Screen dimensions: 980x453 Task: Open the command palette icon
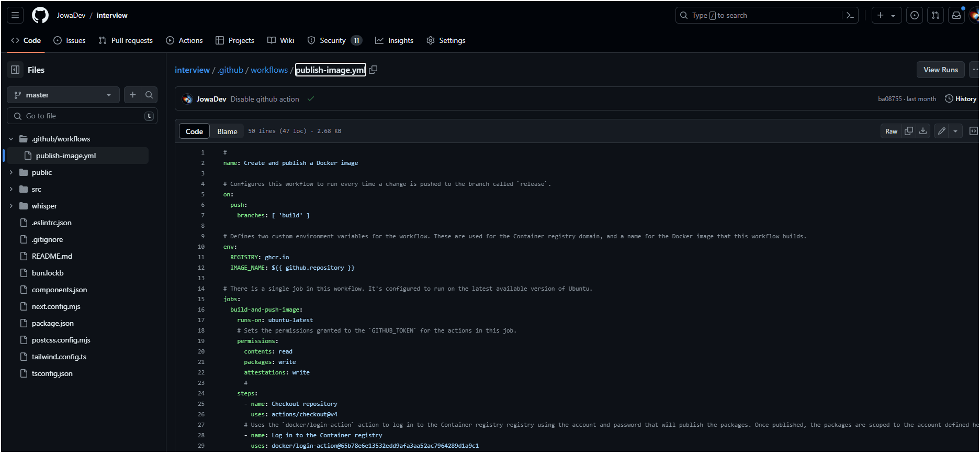click(850, 15)
